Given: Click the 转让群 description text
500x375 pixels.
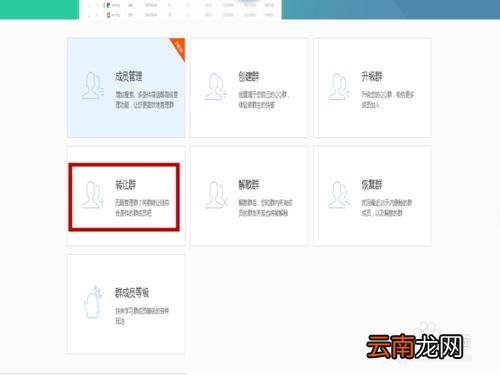Looking at the screenshot, I should (142, 208).
